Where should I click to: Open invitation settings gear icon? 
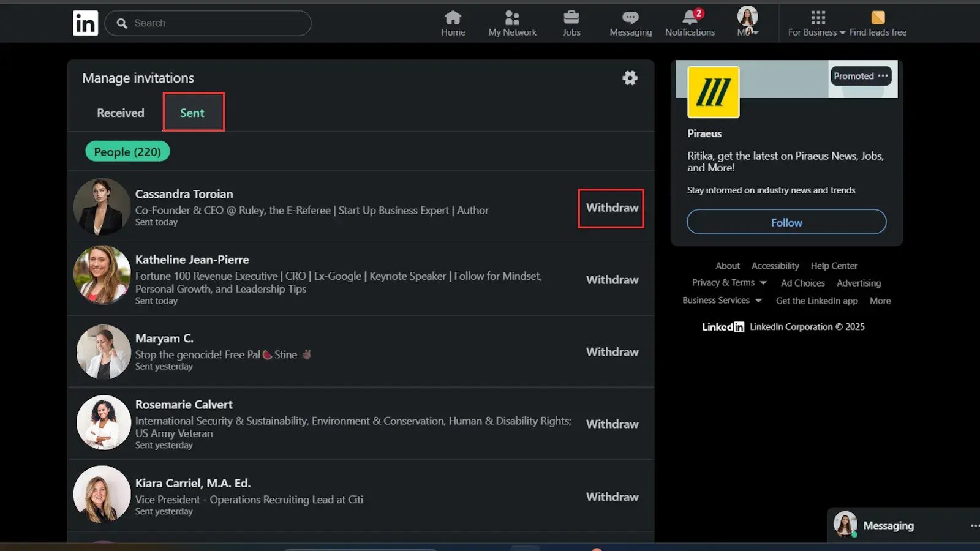[630, 78]
